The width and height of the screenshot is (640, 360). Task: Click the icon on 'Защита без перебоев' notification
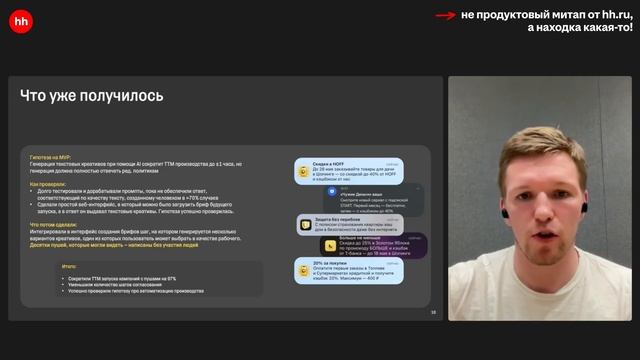pyautogui.click(x=306, y=225)
